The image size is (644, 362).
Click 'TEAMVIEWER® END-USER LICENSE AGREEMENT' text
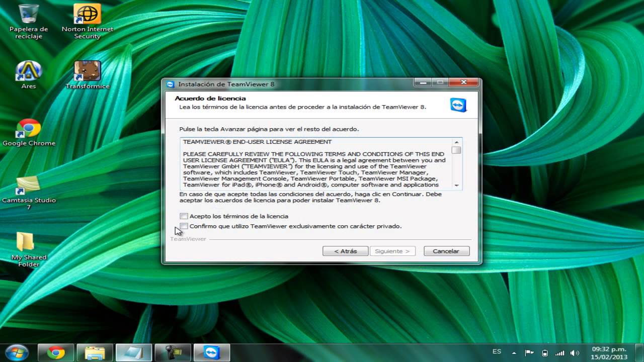tap(258, 142)
